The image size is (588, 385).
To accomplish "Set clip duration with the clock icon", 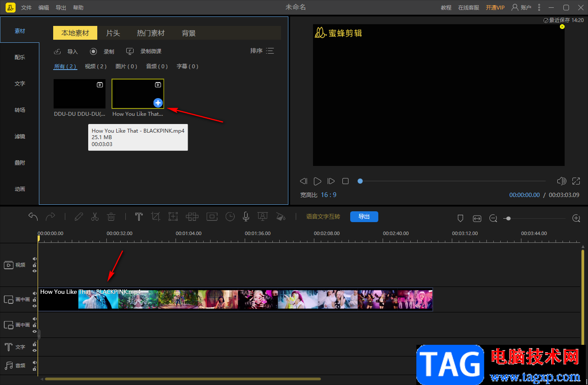I will (x=230, y=216).
